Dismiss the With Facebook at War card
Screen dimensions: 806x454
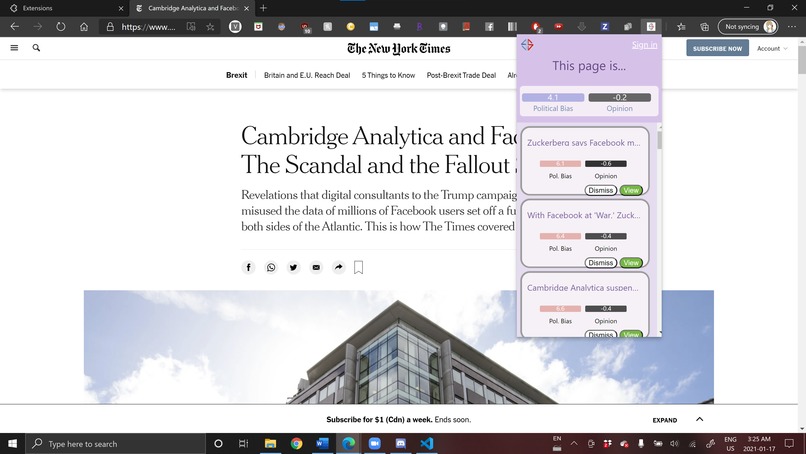pyautogui.click(x=600, y=263)
